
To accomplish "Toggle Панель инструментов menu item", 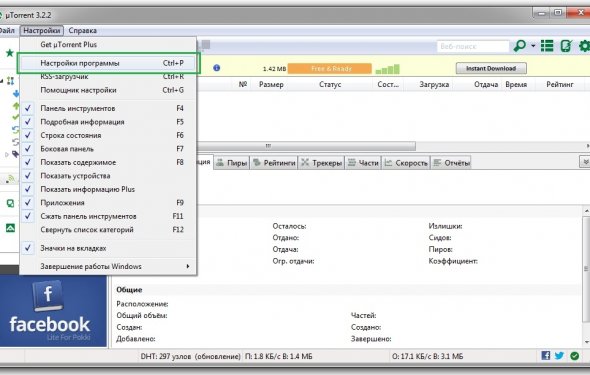I will coord(108,108).
